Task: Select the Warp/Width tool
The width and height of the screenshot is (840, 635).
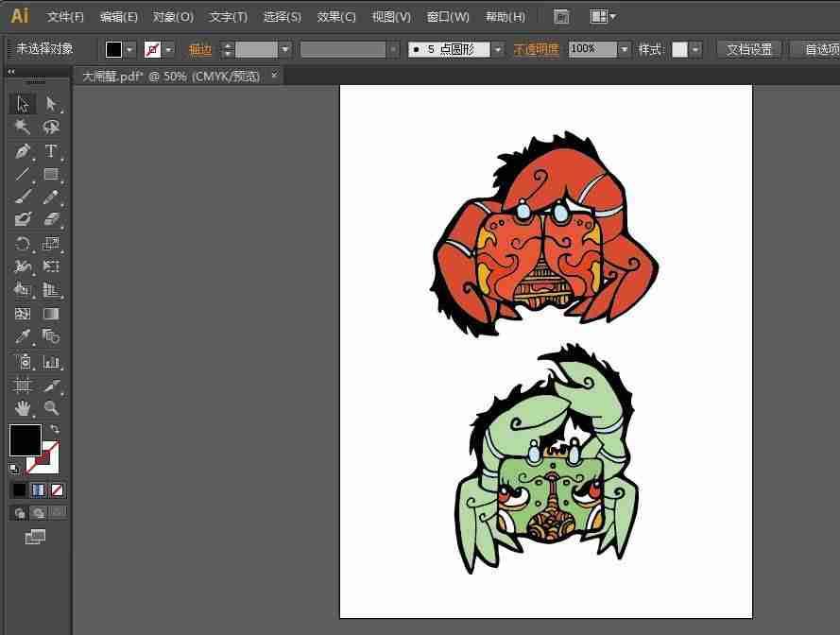Action: pos(23,266)
